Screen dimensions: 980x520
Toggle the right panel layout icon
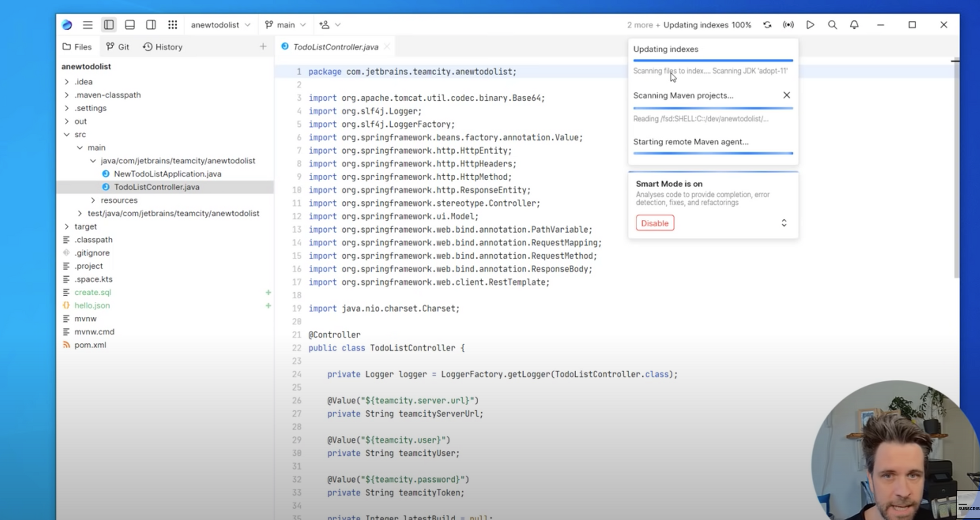coord(151,24)
